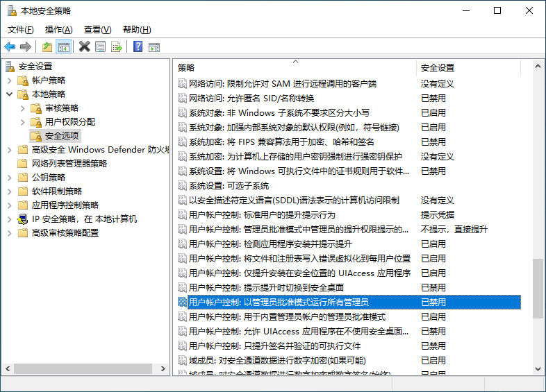Click the 安全选项 folder icon

tap(36, 136)
